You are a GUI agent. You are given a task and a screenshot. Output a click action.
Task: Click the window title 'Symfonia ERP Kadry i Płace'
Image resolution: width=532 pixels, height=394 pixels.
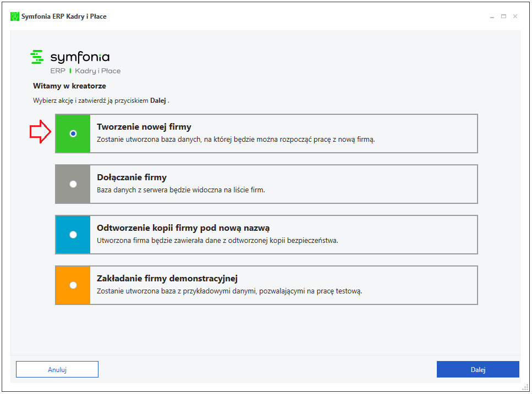point(64,16)
